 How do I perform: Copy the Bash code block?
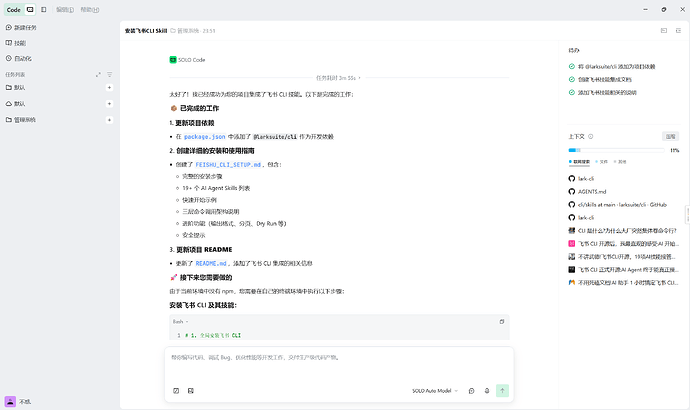[x=501, y=322]
